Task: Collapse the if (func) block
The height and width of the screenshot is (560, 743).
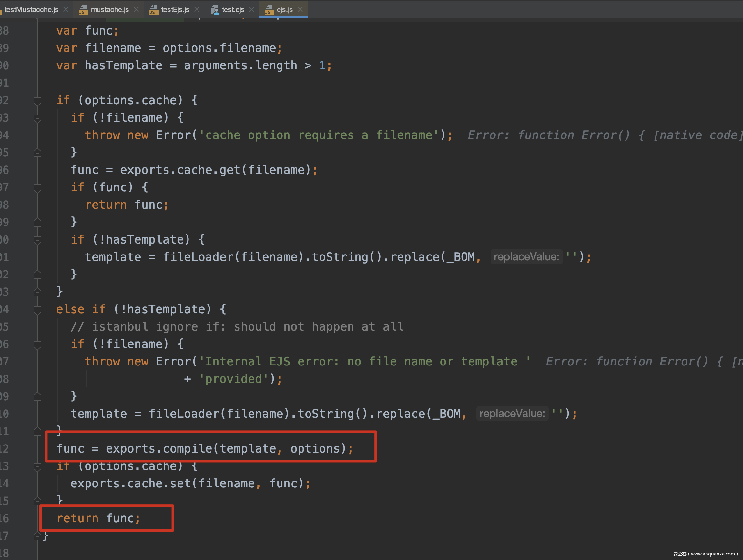Action: click(x=37, y=188)
